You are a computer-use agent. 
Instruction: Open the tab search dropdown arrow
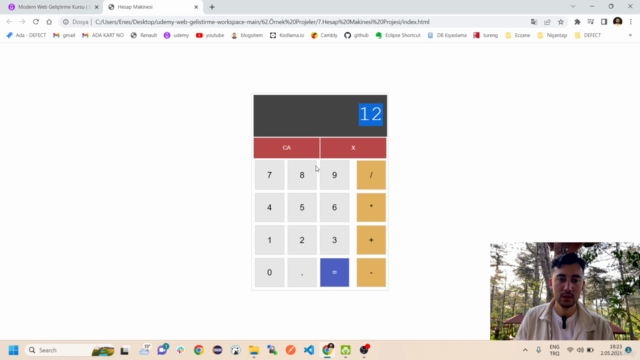click(x=573, y=7)
